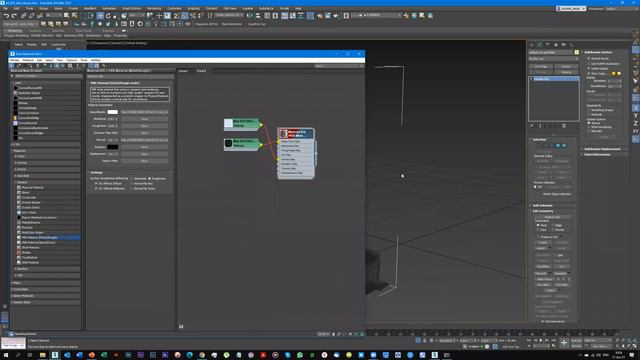Screen dimensions: 640x360
Task: Toggle Isoline Display checkbox
Action: click(x=589, y=69)
